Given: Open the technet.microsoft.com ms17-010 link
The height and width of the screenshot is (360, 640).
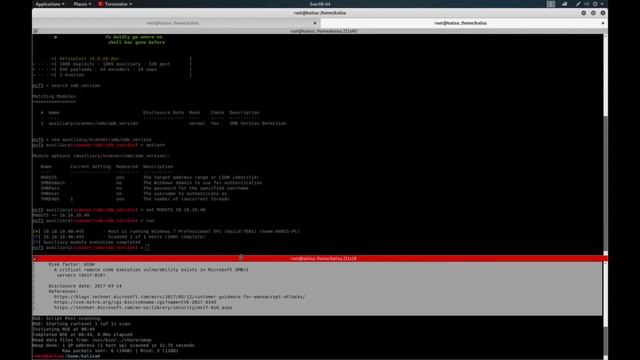Looking at the screenshot, I should coord(143,307).
